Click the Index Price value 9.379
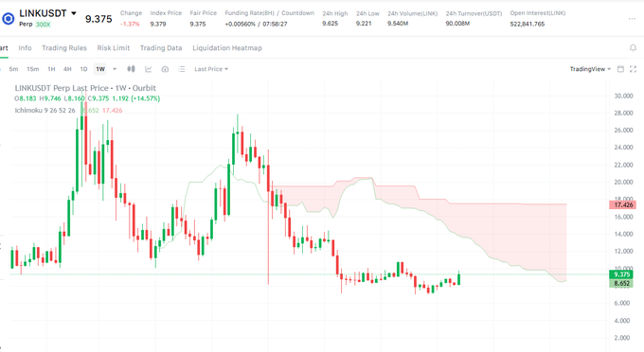The width and height of the screenshot is (644, 352). pyautogui.click(x=158, y=24)
